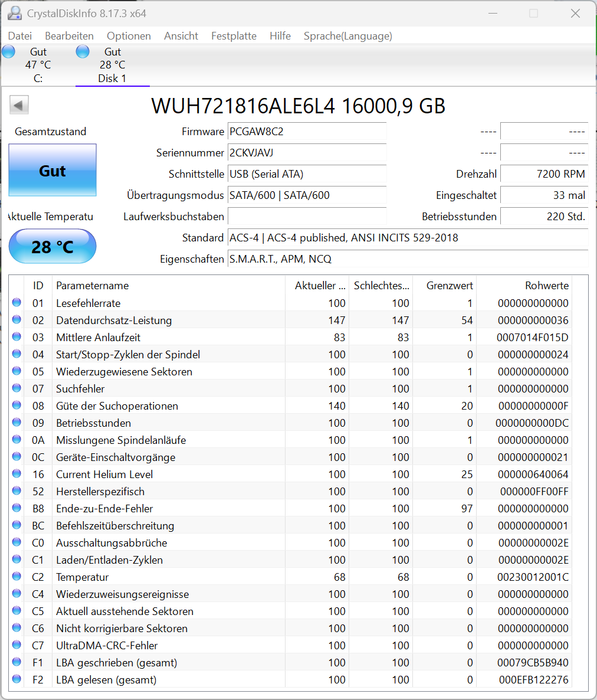This screenshot has height=700, width=597.
Task: Click the 28 °C temperature button
Action: [x=53, y=247]
